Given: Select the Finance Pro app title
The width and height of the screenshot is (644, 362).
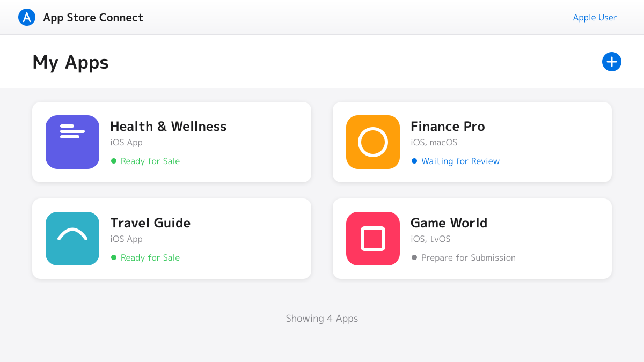Looking at the screenshot, I should tap(448, 127).
